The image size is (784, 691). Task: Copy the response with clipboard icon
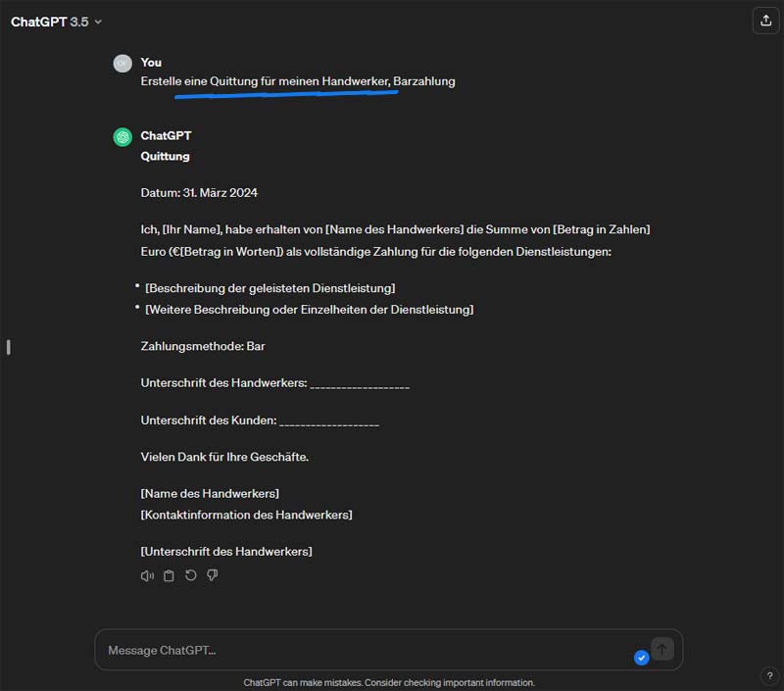tap(169, 575)
